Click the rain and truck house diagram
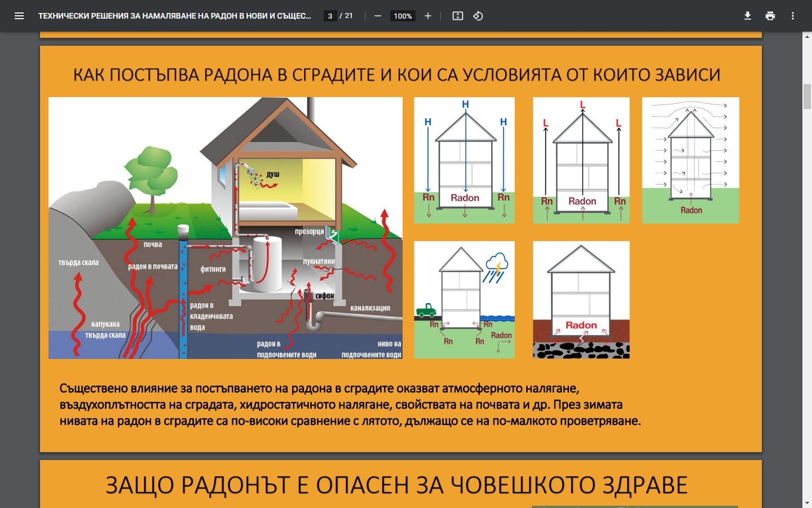 [x=465, y=300]
